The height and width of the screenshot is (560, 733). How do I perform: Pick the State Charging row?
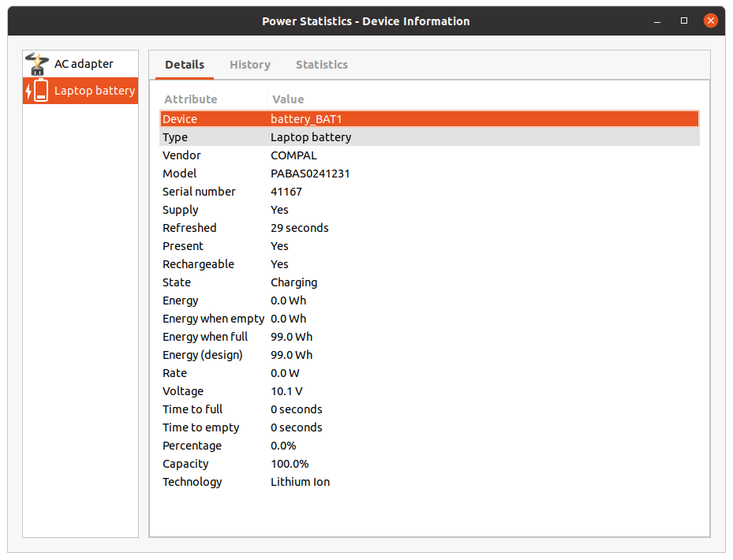coord(429,282)
